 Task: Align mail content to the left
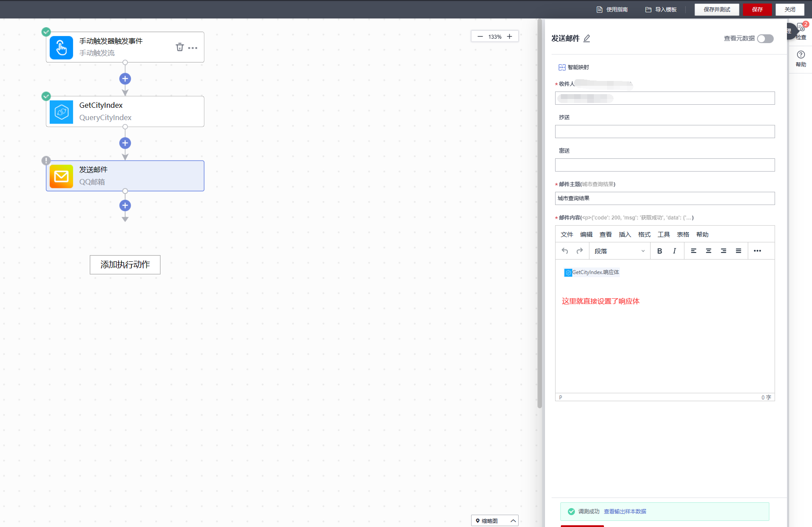point(694,251)
